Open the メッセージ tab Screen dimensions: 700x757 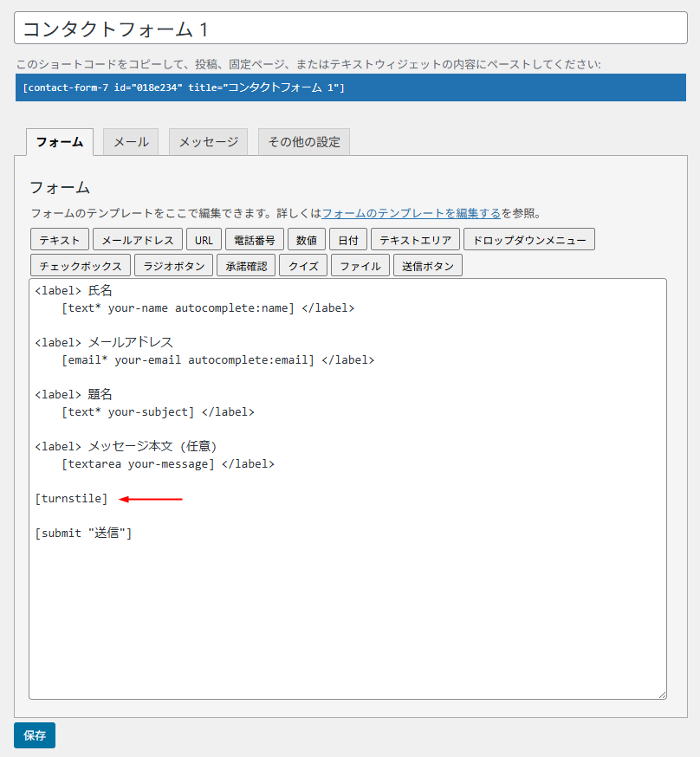coord(208,142)
